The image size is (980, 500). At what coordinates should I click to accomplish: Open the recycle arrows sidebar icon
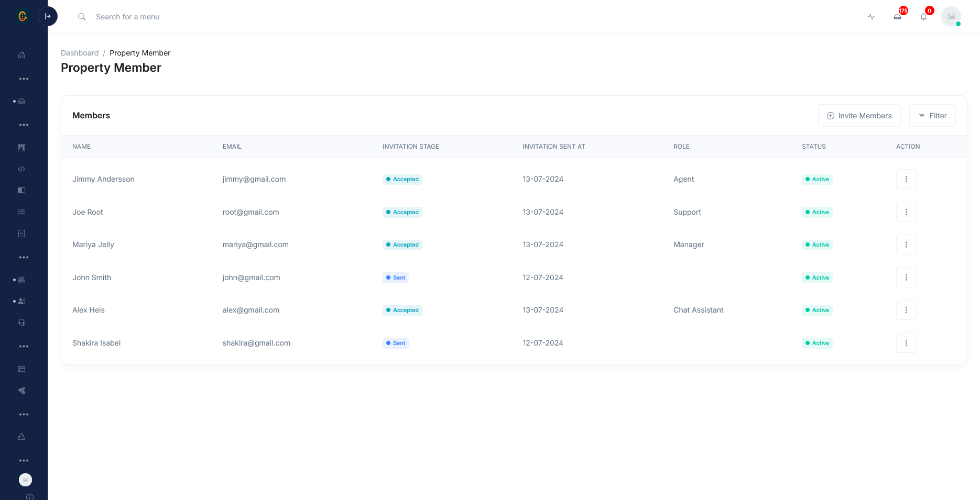pyautogui.click(x=21, y=437)
